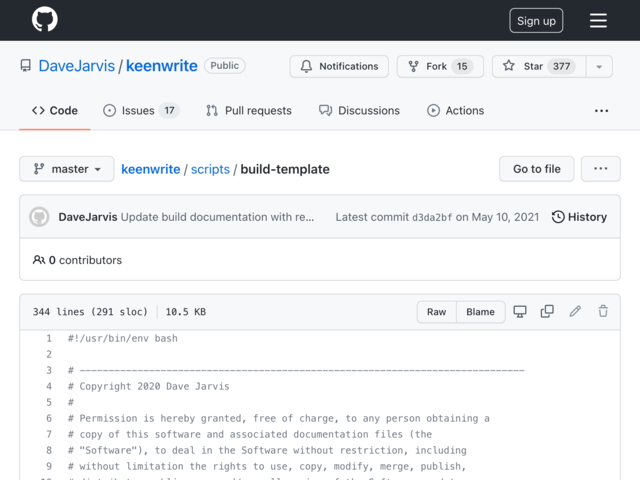Click line number 4

click(x=49, y=386)
